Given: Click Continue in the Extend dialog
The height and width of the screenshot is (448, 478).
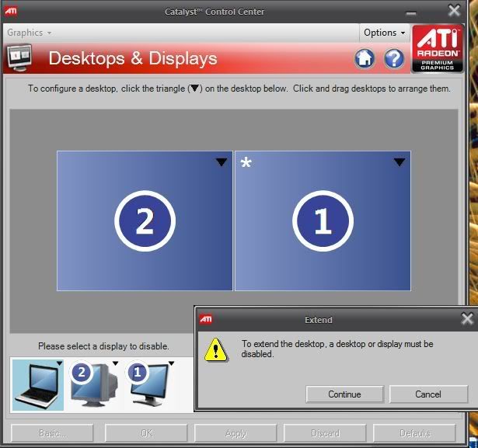Looking at the screenshot, I should (344, 394).
